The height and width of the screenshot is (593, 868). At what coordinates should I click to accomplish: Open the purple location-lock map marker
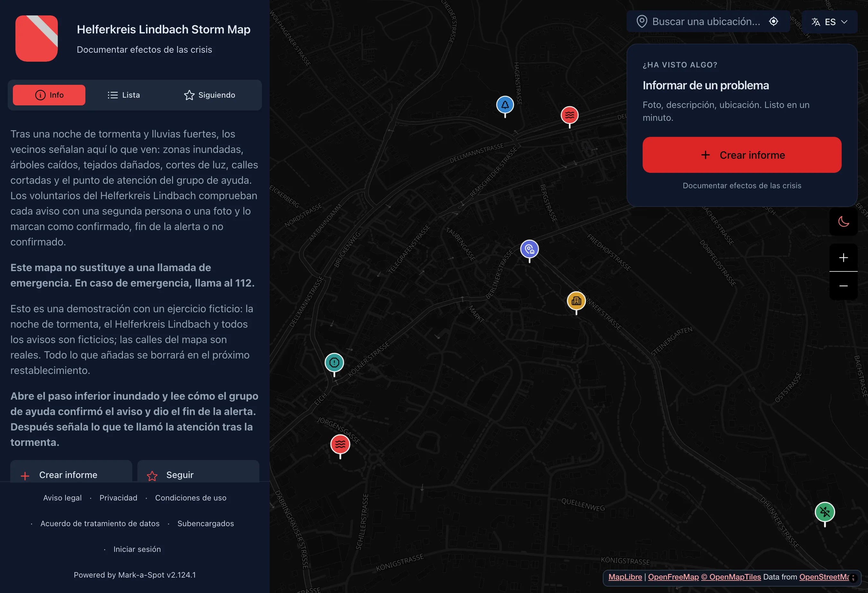point(529,249)
